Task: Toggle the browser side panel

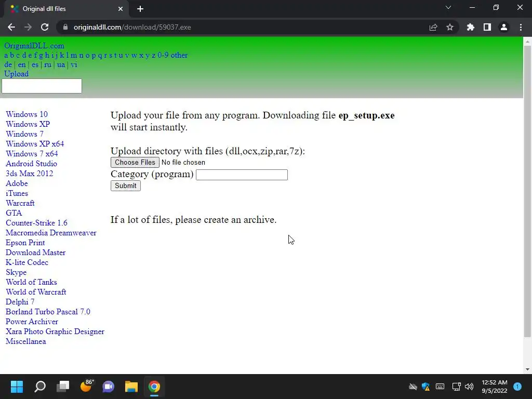Action: click(487, 27)
